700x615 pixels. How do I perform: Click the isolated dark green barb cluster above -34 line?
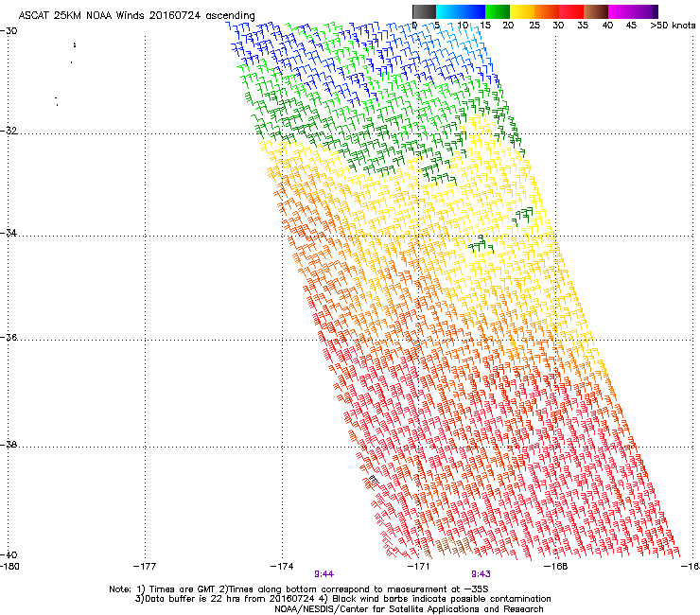pos(522,216)
